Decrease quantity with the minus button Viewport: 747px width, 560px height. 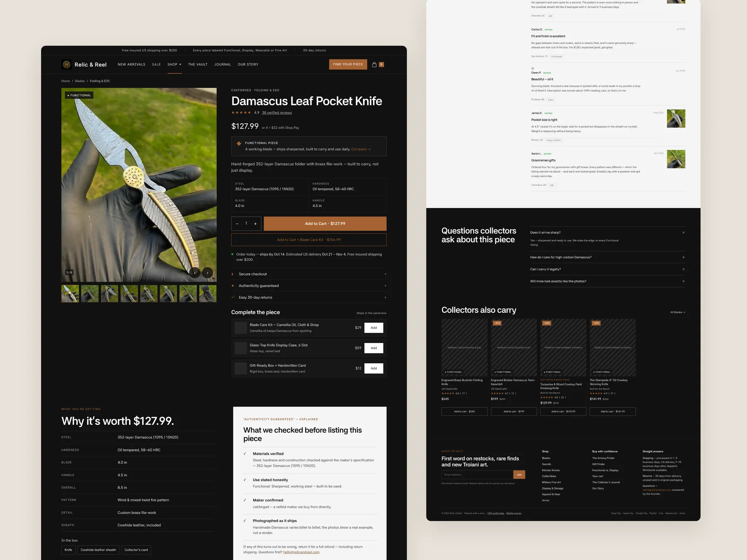[x=237, y=224]
